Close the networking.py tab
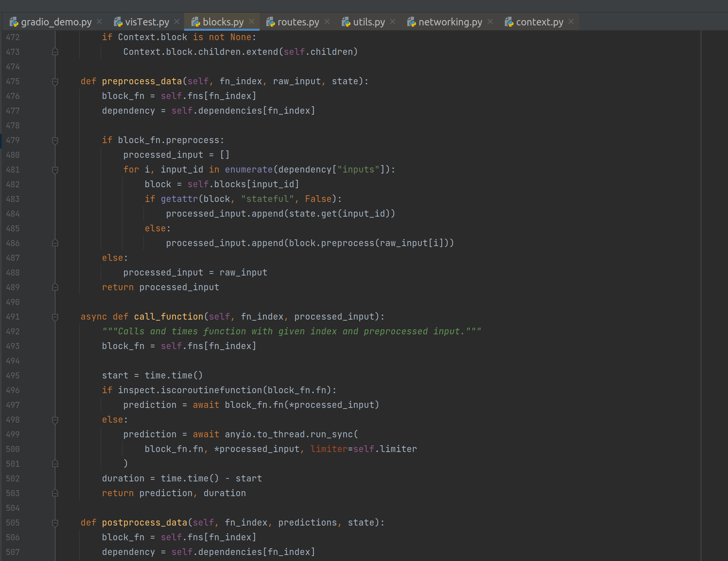The height and width of the screenshot is (561, 728). (490, 22)
